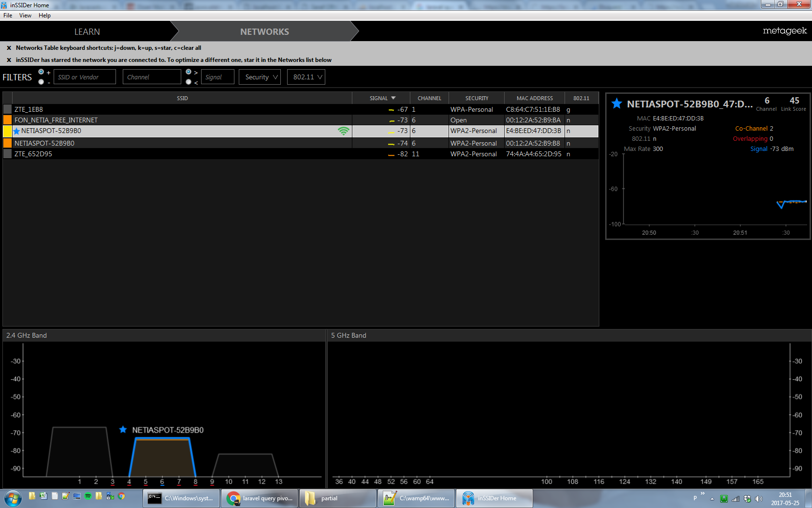Screen dimensions: 812x508
Task: Sort table by CHANNEL column header
Action: click(429, 98)
